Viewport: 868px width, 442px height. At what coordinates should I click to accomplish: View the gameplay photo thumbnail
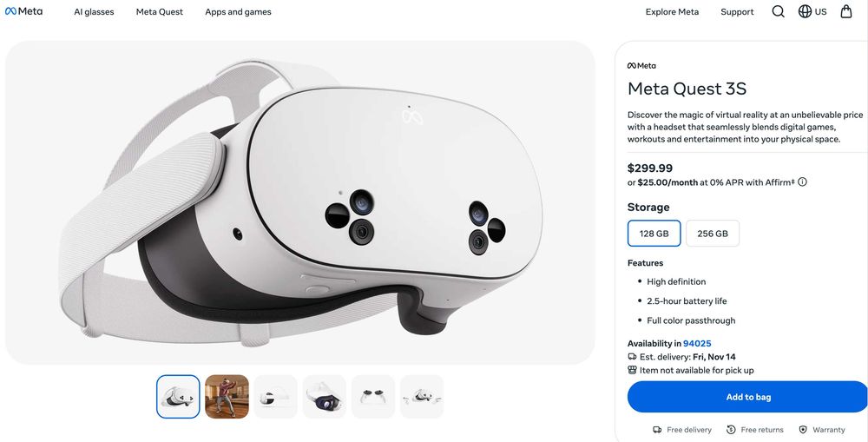click(x=227, y=397)
